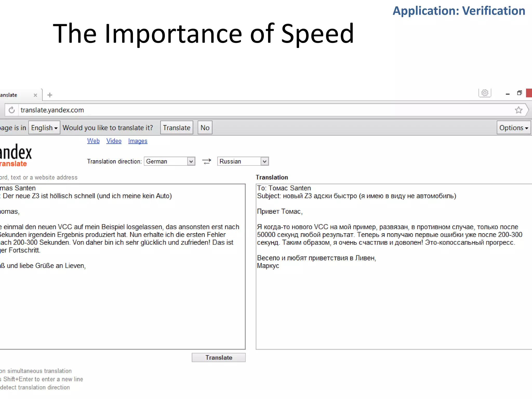This screenshot has height=399, width=532.
Task: Close the Translate browser tab
Action: tap(35, 95)
